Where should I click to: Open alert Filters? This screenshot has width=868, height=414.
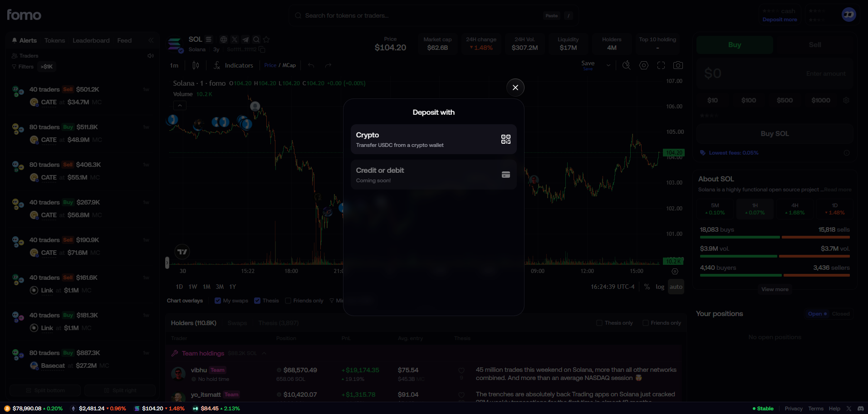pyautogui.click(x=23, y=67)
